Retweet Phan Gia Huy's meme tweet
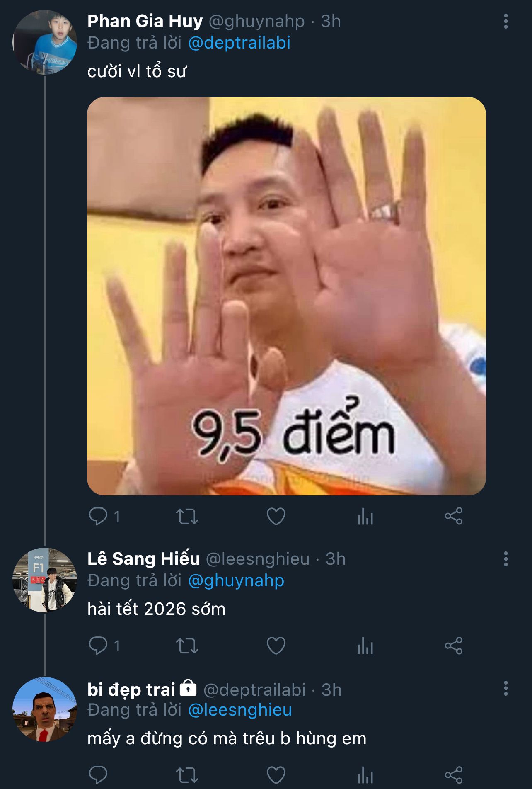This screenshot has height=789, width=532. (x=187, y=517)
